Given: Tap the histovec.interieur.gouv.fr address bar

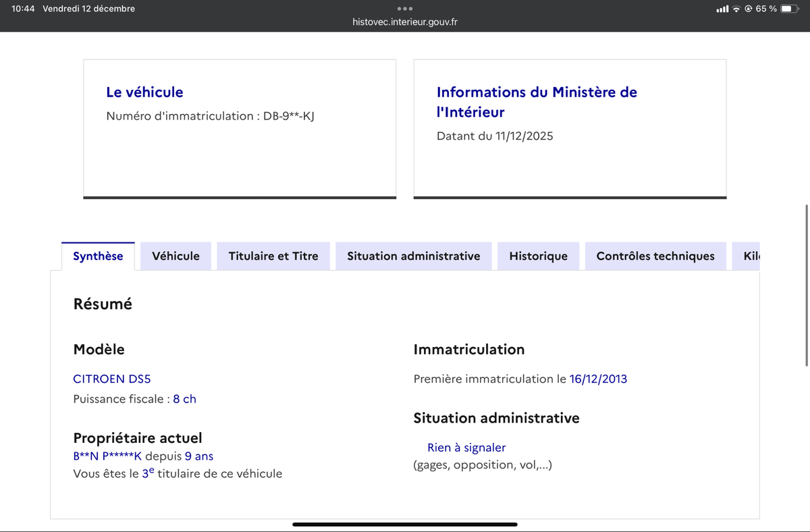Looking at the screenshot, I should pyautogui.click(x=405, y=22).
